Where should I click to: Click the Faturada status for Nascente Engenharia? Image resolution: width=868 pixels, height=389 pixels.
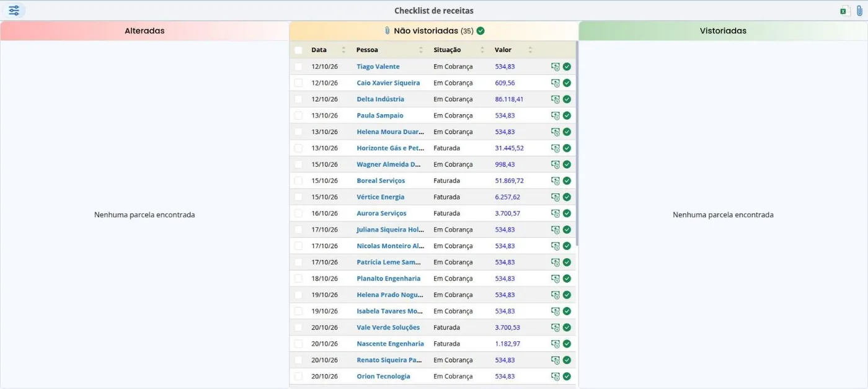pos(446,344)
